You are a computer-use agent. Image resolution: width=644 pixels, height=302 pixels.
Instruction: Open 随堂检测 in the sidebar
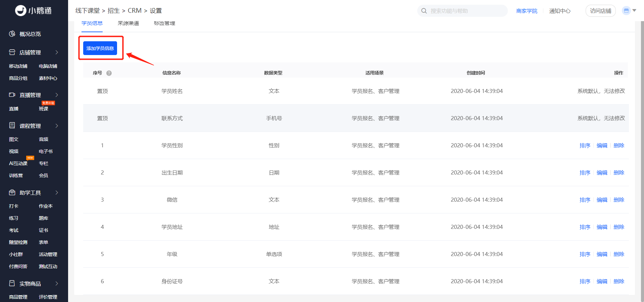pos(18,242)
